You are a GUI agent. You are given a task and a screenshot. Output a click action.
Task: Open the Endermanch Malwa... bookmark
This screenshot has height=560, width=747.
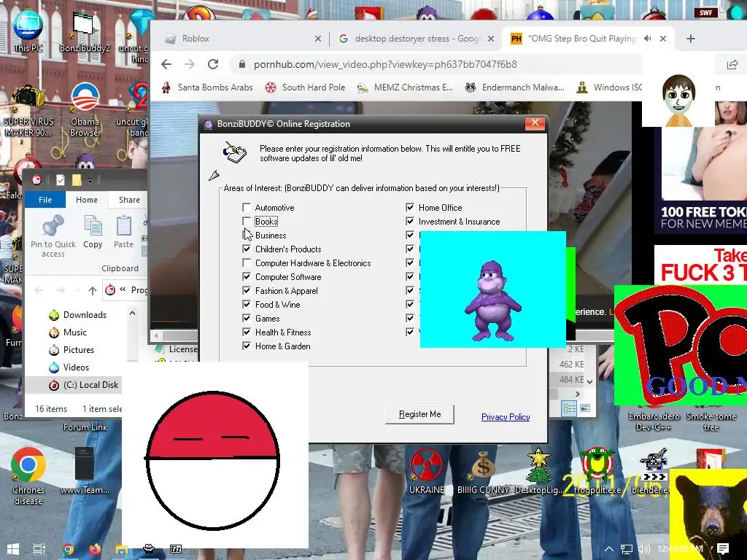pyautogui.click(x=515, y=87)
